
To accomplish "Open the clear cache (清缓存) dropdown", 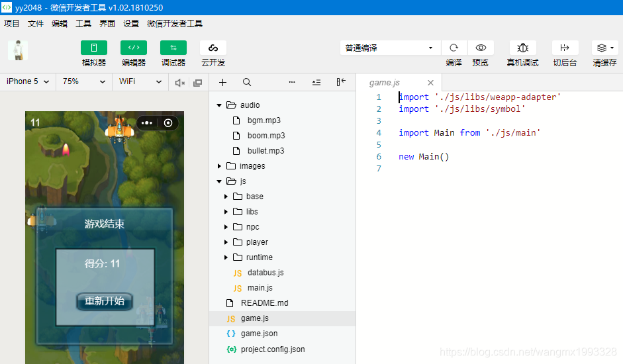I will coord(604,48).
